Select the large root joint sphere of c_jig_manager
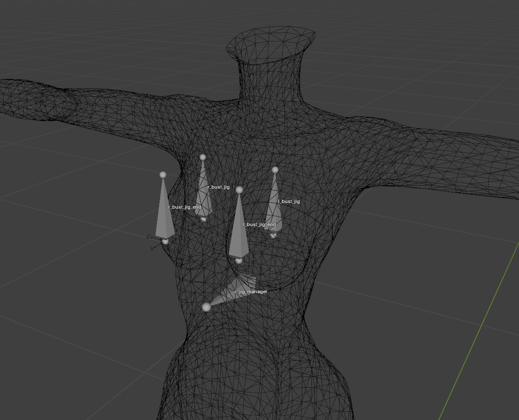Screen dimensions: 519x420 click(x=206, y=307)
